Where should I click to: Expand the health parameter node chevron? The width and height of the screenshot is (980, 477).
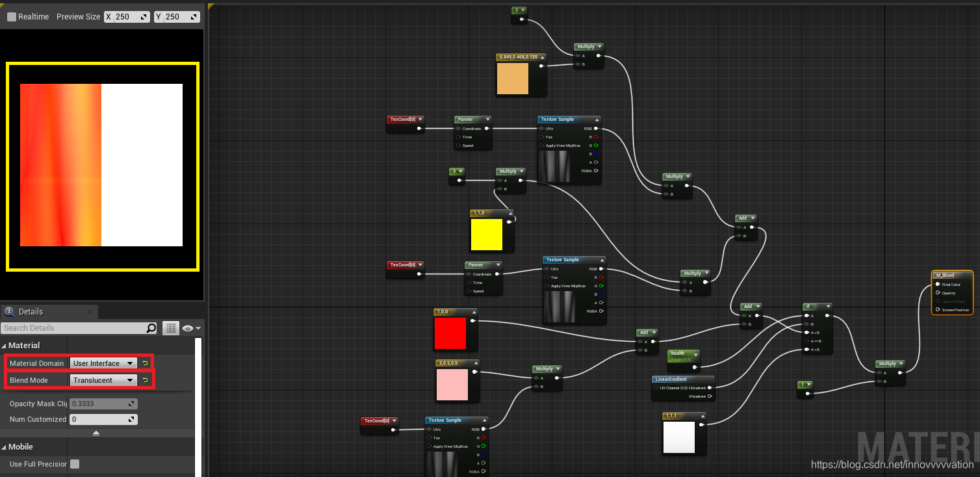click(x=695, y=354)
